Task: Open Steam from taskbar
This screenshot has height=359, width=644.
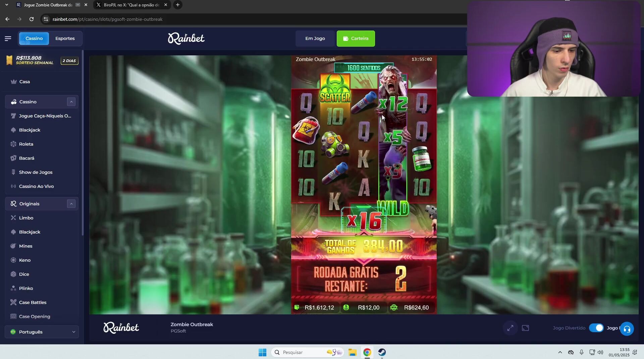Action: 382,352
